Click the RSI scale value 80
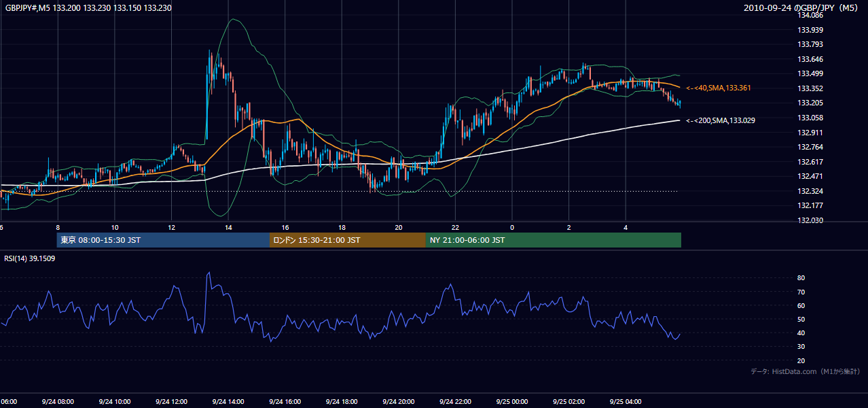 tap(801, 278)
